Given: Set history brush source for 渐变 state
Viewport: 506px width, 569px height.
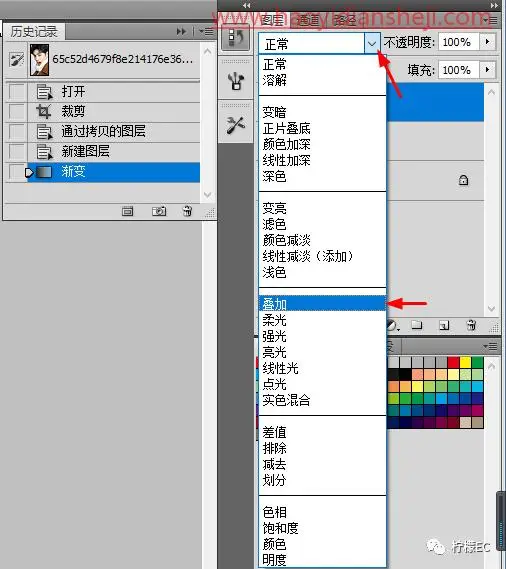Looking at the screenshot, I should [x=16, y=172].
